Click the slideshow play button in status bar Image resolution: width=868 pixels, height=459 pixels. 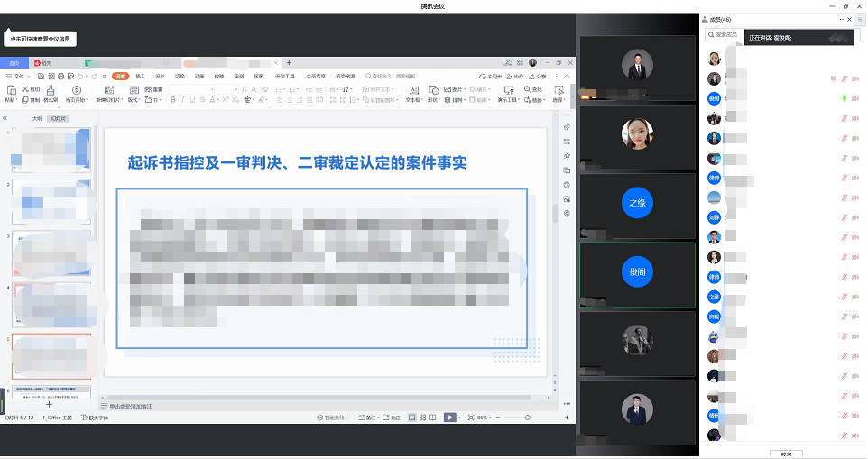tap(450, 418)
